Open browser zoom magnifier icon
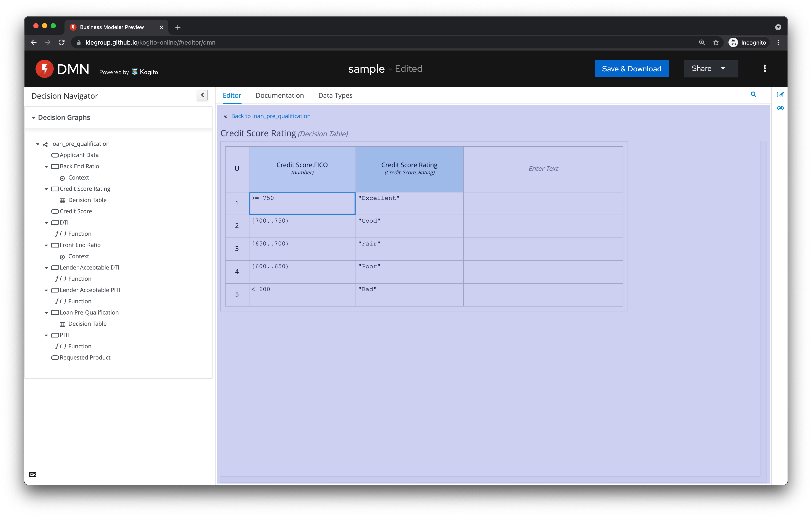 pos(702,42)
